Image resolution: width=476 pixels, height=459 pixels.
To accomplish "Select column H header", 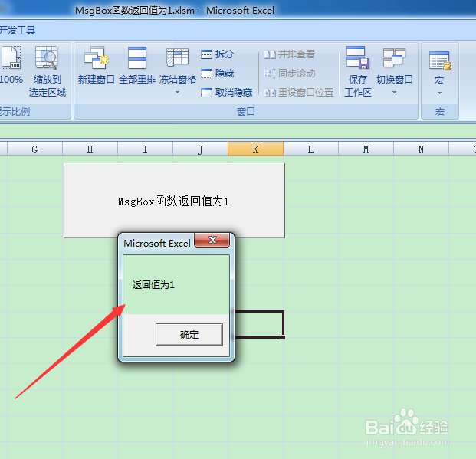I will tap(90, 149).
